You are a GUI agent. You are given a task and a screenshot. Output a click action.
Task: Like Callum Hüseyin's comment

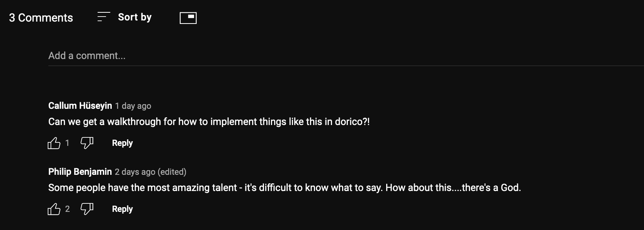[54, 143]
